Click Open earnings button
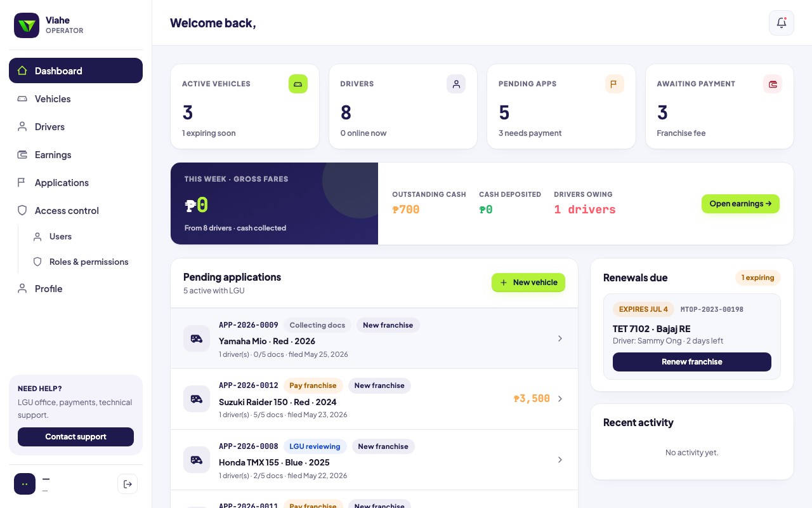The image size is (812, 508). 740,204
